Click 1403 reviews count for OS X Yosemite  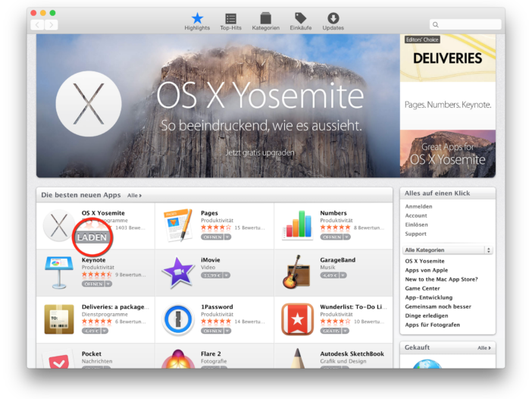pyautogui.click(x=130, y=228)
